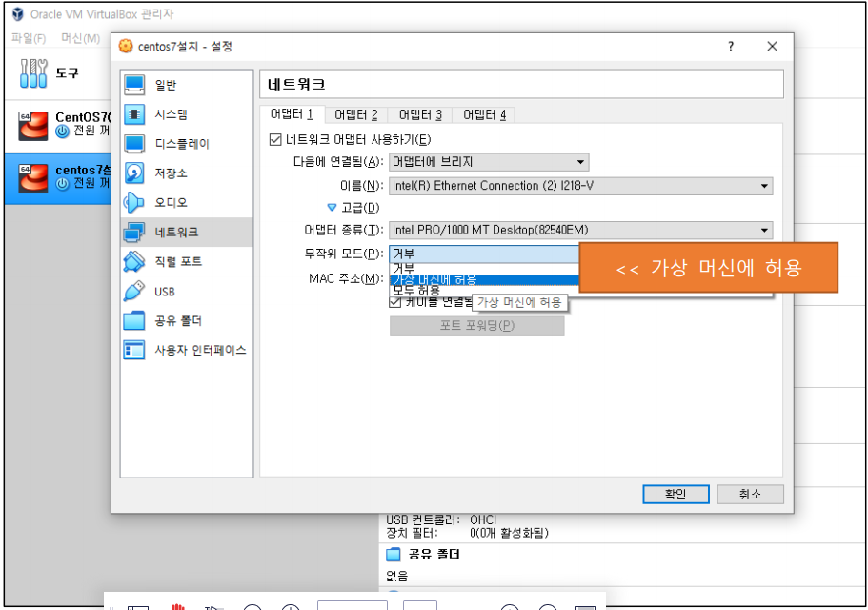Toggle Cable Connected (케이블 연결됨) checkbox
868x610 pixels.
tap(394, 302)
